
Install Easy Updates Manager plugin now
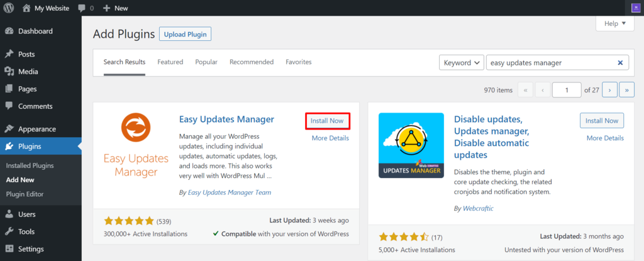click(x=327, y=120)
